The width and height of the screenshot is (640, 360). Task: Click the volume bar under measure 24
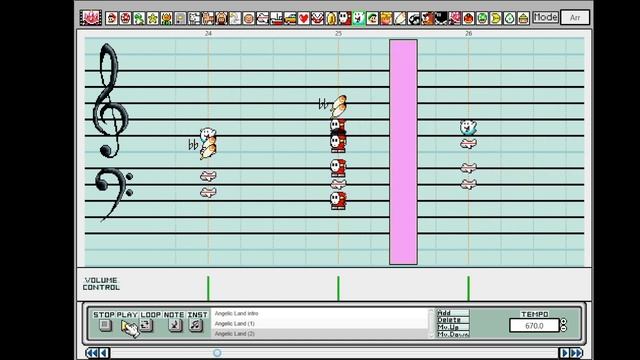pos(208,288)
